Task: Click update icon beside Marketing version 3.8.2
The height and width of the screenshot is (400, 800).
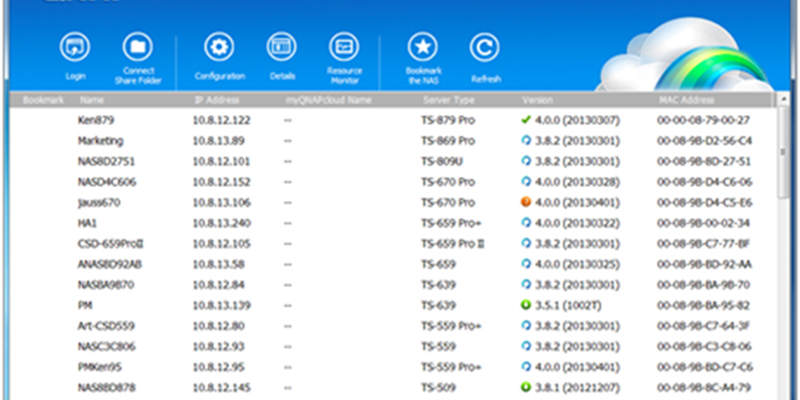Action: coord(526,140)
